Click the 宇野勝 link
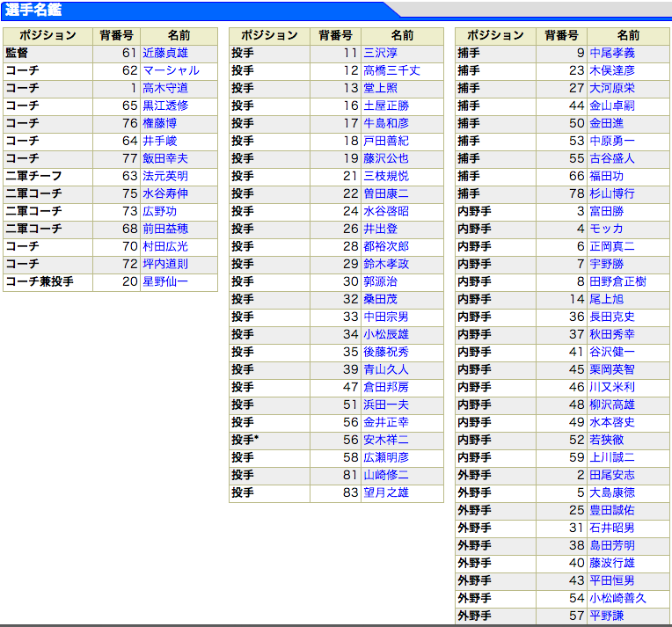This screenshot has width=672, height=627. (x=606, y=264)
